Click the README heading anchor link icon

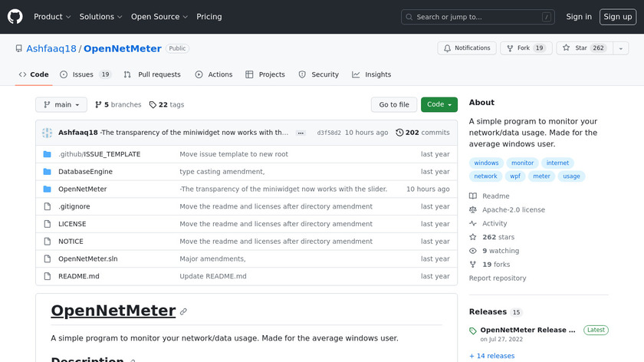pos(183,311)
